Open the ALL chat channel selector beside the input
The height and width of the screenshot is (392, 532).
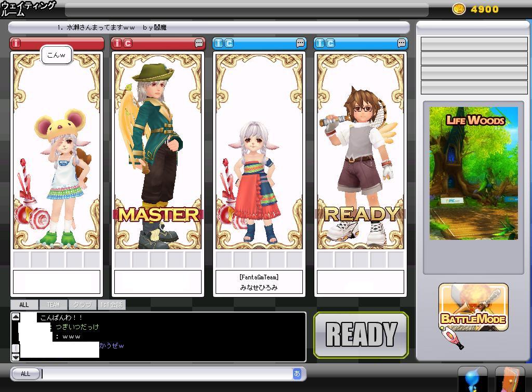(25, 374)
